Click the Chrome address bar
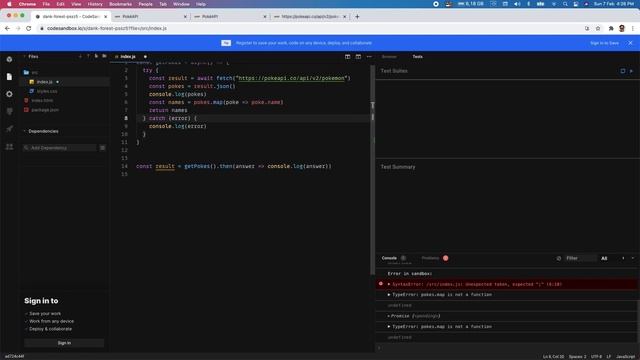 tap(310, 28)
